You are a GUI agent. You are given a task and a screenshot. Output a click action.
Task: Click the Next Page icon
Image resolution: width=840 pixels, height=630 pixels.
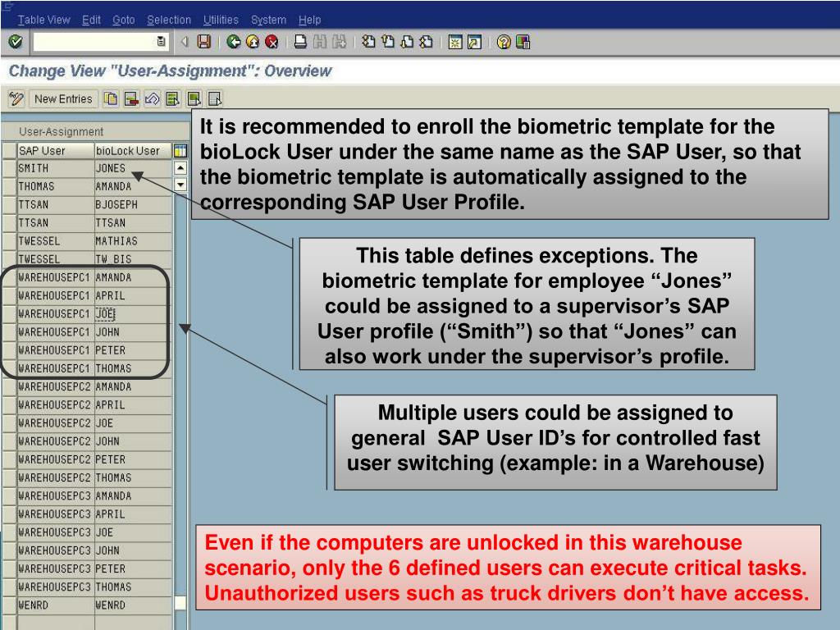(x=407, y=42)
